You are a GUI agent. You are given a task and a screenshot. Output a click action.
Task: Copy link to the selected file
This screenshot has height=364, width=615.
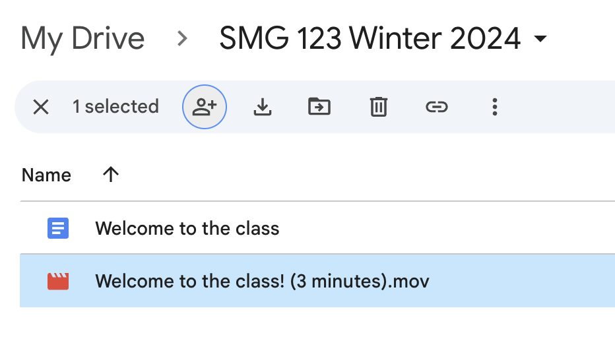(x=436, y=107)
